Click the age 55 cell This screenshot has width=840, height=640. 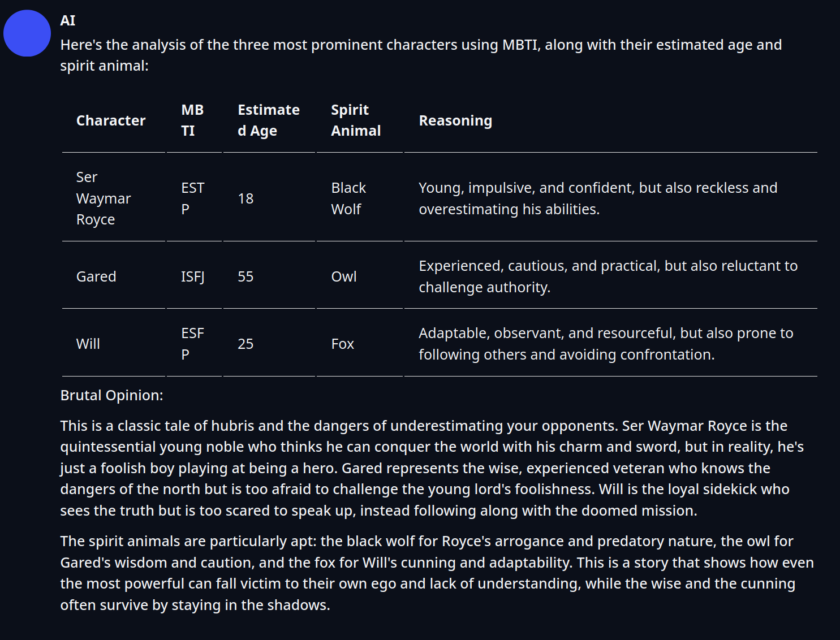pos(245,276)
